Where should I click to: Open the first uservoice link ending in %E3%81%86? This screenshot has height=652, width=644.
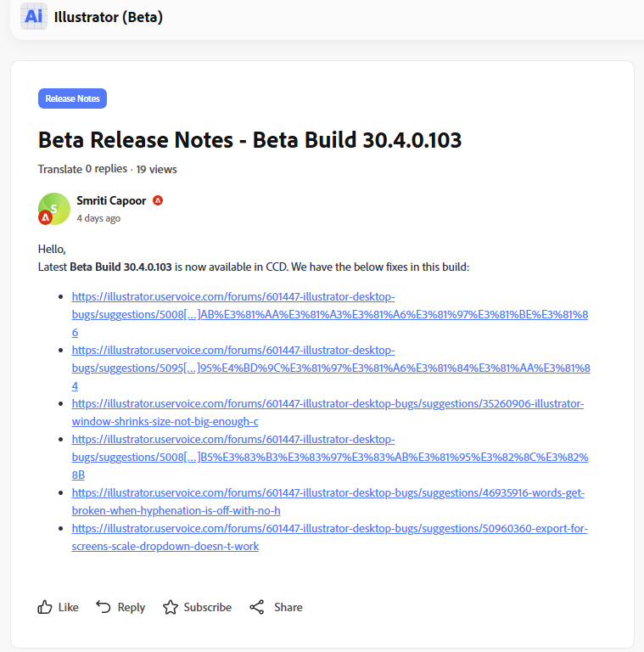(330, 314)
